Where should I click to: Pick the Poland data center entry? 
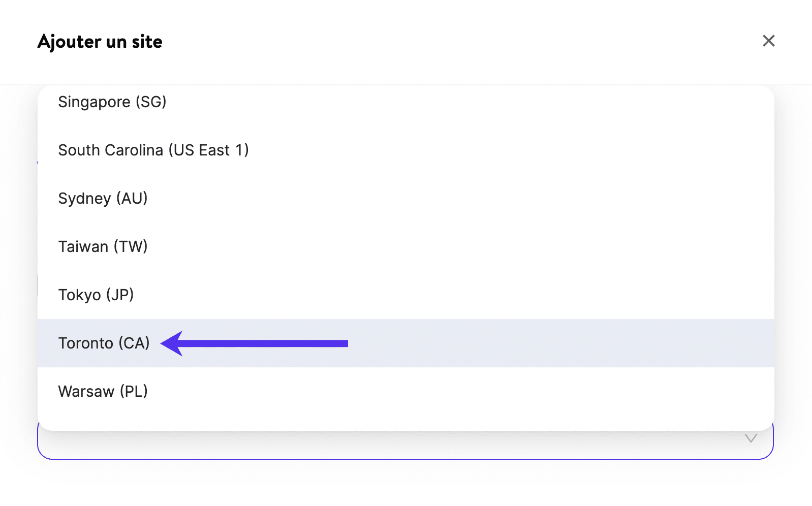point(103,392)
